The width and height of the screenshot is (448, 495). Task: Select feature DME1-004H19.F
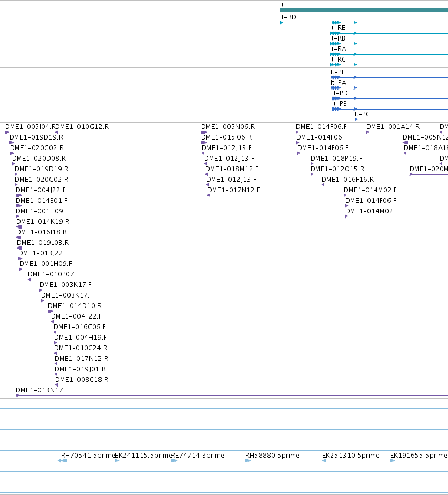tap(81, 338)
